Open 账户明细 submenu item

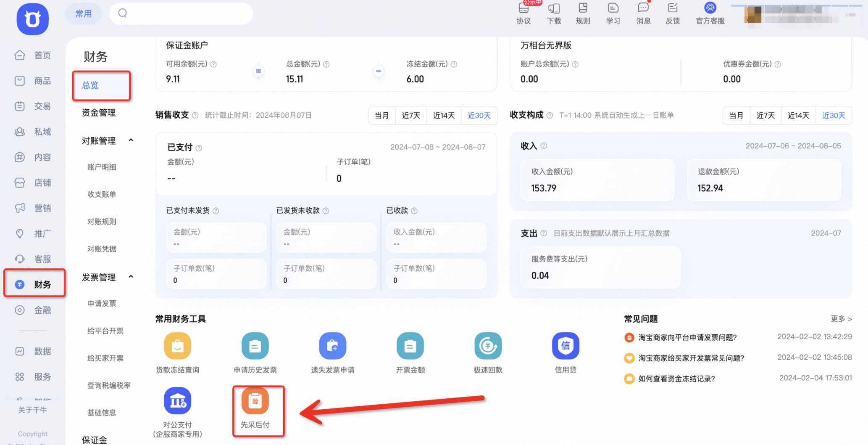[x=102, y=167]
